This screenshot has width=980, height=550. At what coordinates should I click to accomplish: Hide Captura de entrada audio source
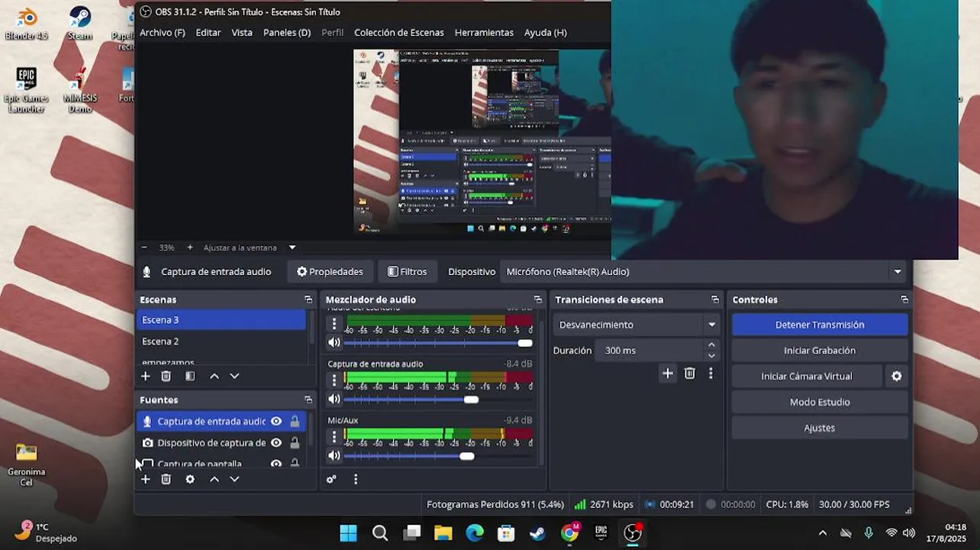point(276,421)
